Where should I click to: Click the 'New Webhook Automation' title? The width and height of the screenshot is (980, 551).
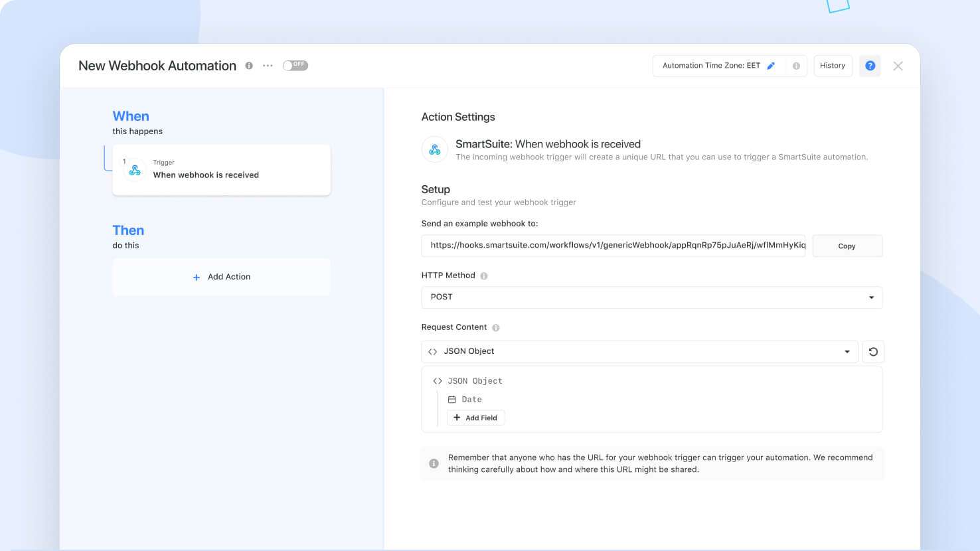coord(157,66)
